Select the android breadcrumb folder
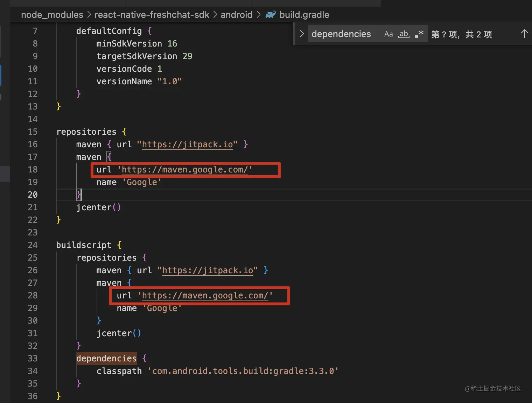Screen dimensions: 532x403 [237, 15]
